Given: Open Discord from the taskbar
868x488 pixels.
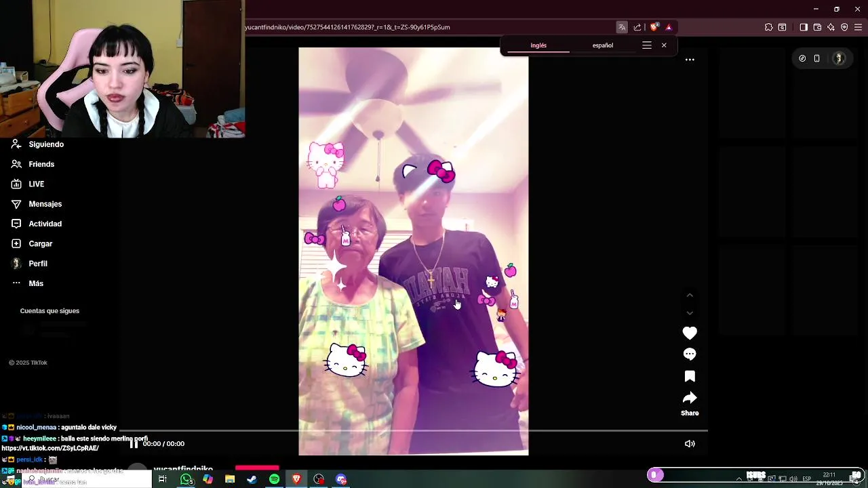Looking at the screenshot, I should (x=341, y=479).
